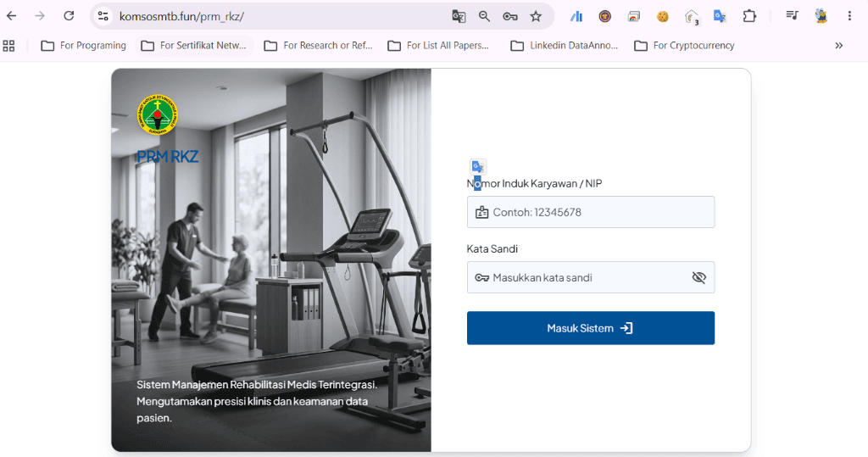
Task: Open Linkedin DataAnno... bookmark folder
Action: coord(565,46)
